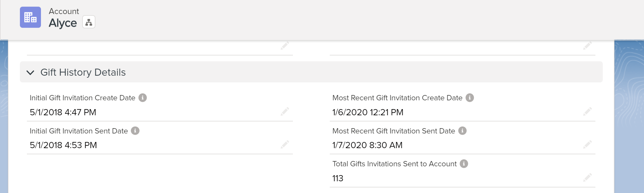Show info for Most Recent Gift Invitation Sent Date
Viewport: 644px width, 193px height.
[462, 131]
